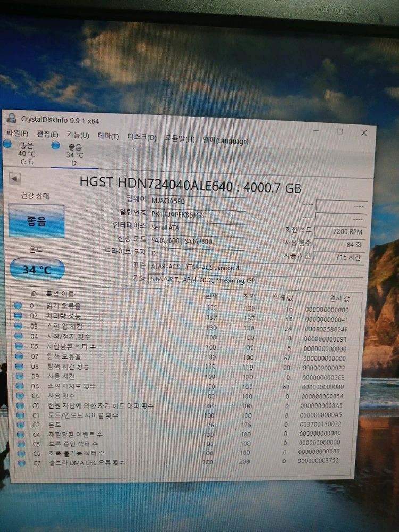Click status icon for 03 스핀 업 시간

[18, 326]
